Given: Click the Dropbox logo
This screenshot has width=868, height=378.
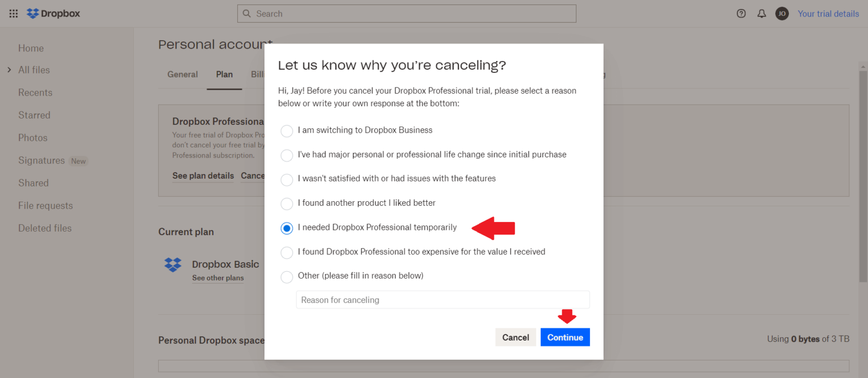Looking at the screenshot, I should [x=53, y=13].
